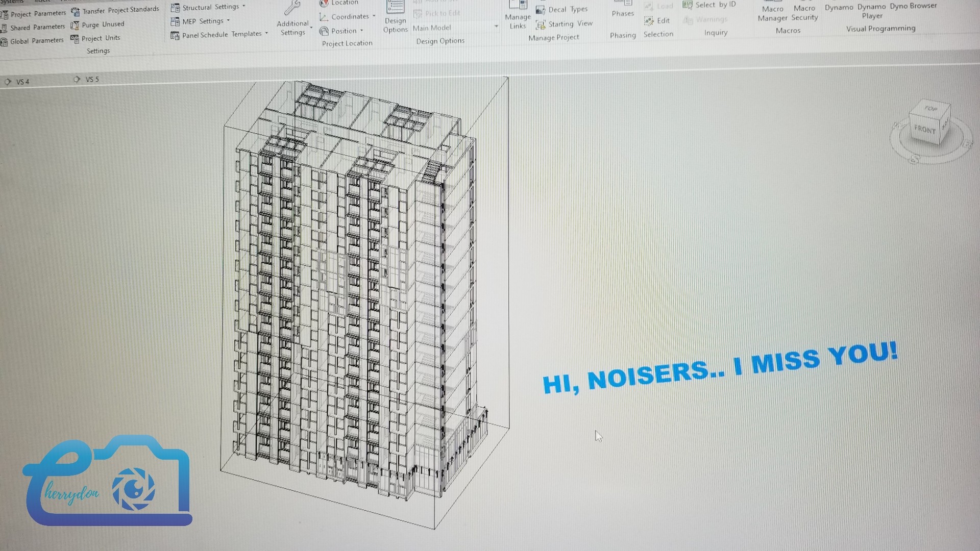980x551 pixels.
Task: Expand Panel Schedule Templates dropdown arrow
Action: coord(266,34)
